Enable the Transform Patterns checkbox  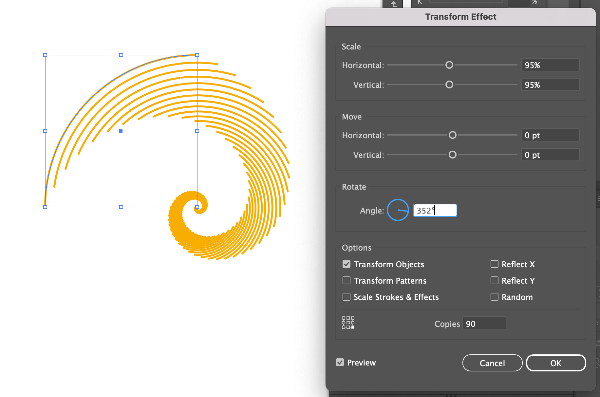[x=346, y=281]
